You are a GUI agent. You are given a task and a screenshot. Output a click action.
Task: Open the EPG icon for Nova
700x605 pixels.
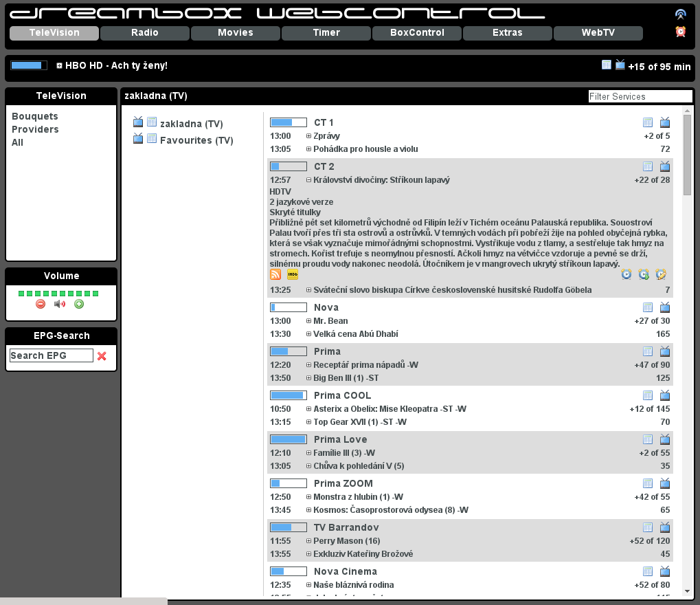[x=648, y=307]
